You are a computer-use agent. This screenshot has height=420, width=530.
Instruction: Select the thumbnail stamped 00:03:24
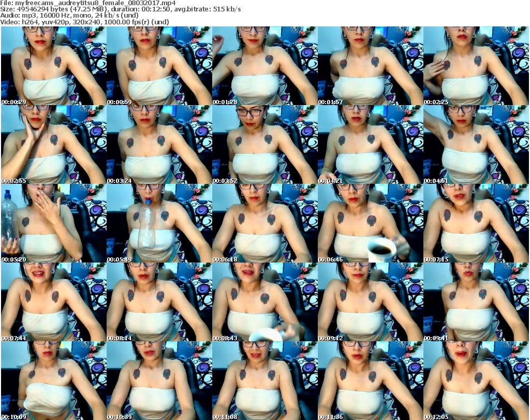tap(159, 144)
